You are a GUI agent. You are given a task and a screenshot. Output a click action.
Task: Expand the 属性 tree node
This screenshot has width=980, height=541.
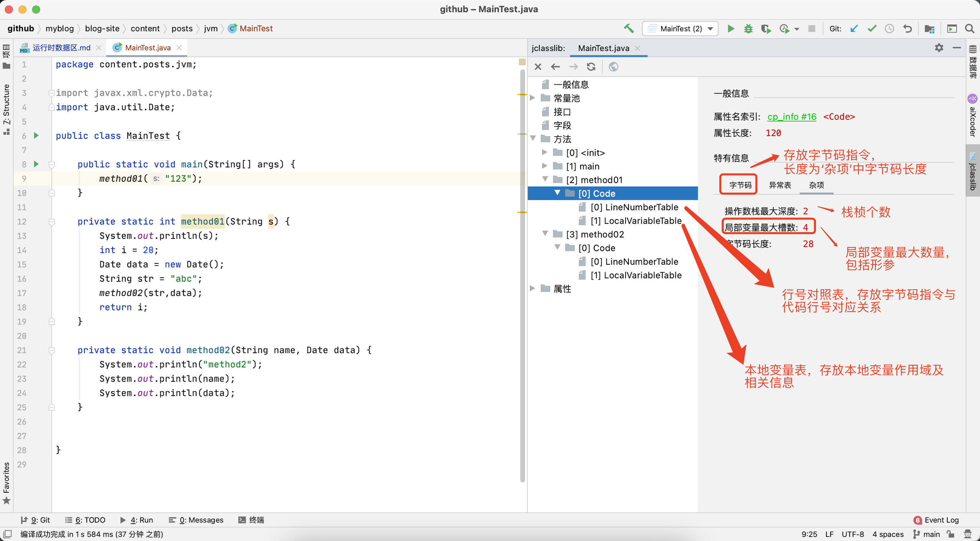coord(533,289)
